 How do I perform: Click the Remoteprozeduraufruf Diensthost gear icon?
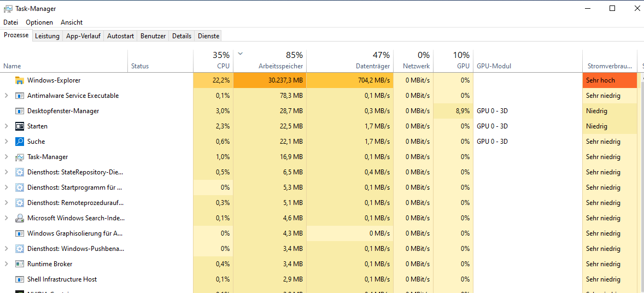click(19, 203)
